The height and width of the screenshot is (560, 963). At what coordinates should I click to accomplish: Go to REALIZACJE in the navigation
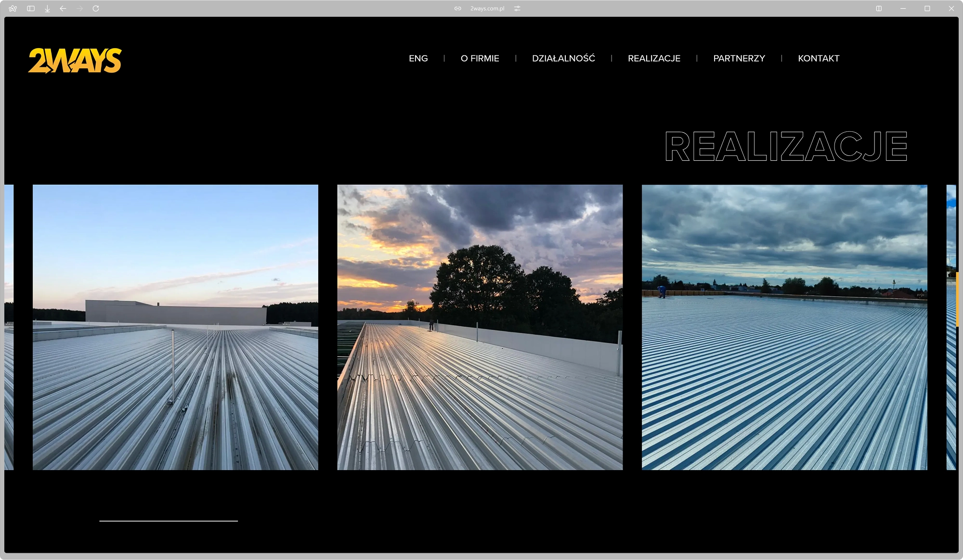tap(654, 58)
